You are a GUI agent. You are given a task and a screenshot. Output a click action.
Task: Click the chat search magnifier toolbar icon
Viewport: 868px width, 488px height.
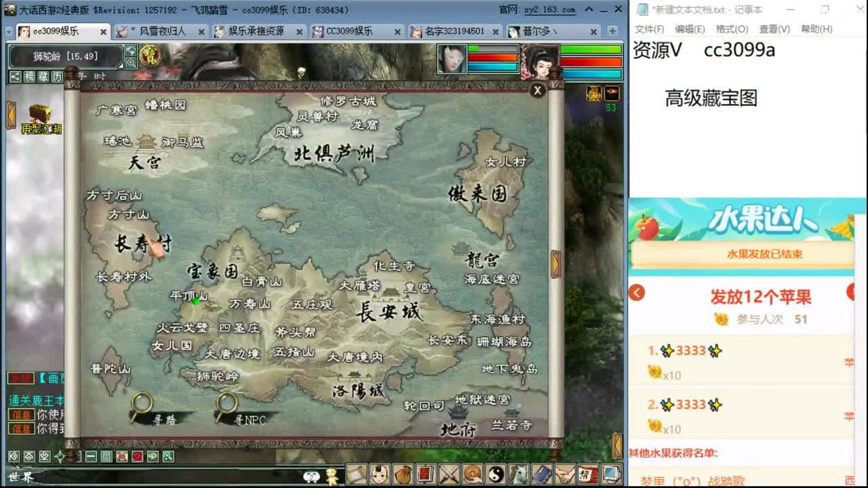[167, 457]
